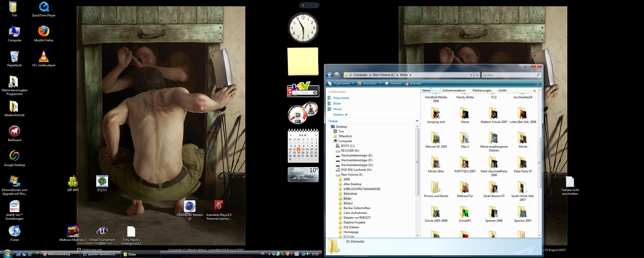Click the Explorer forward arrow button
Viewport: 644px width, 258px height.
tap(337, 75)
